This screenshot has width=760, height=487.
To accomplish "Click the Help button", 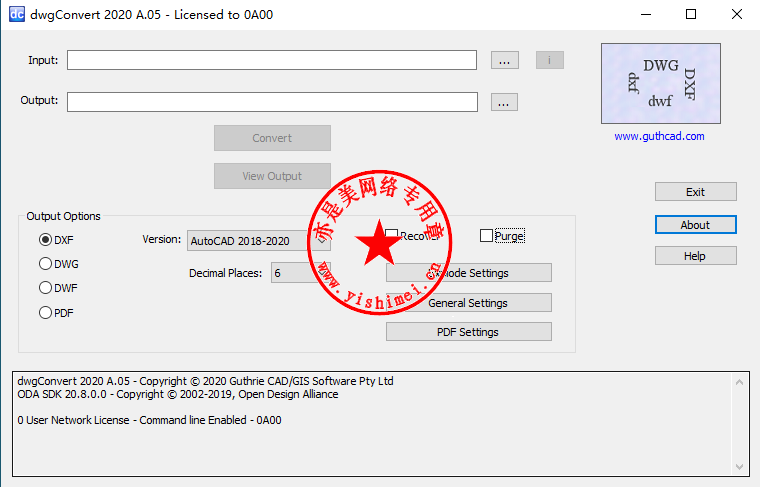I will 695,256.
